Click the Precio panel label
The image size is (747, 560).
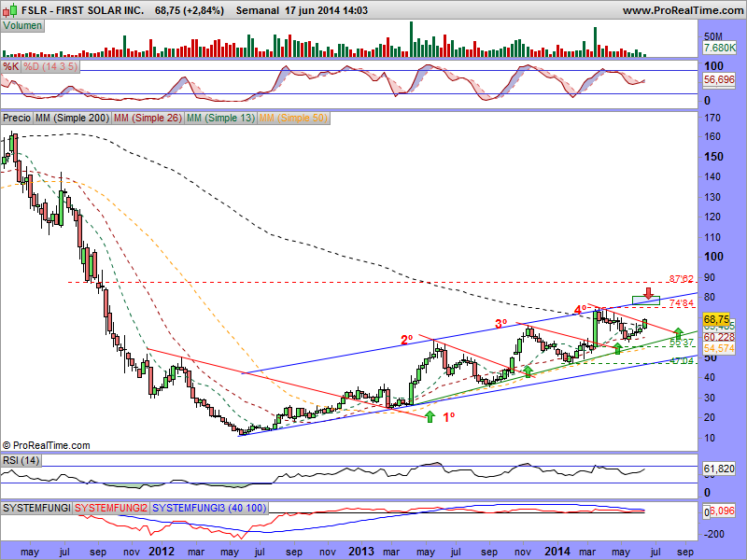17,118
